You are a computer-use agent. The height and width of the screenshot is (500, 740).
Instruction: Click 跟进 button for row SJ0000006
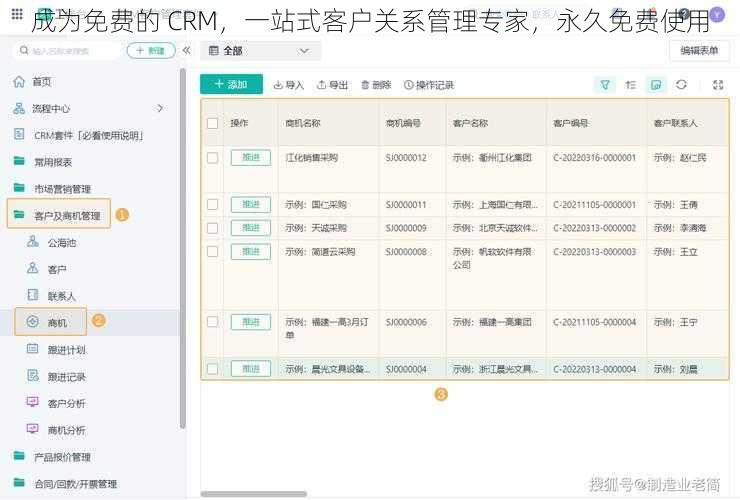[251, 322]
